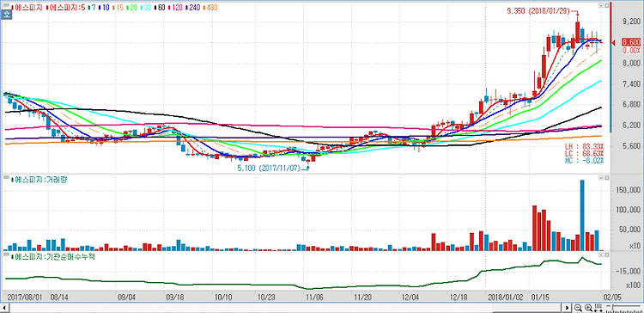Select the 20-day moving average legend
The height and width of the screenshot is (313, 644).
tap(132, 8)
